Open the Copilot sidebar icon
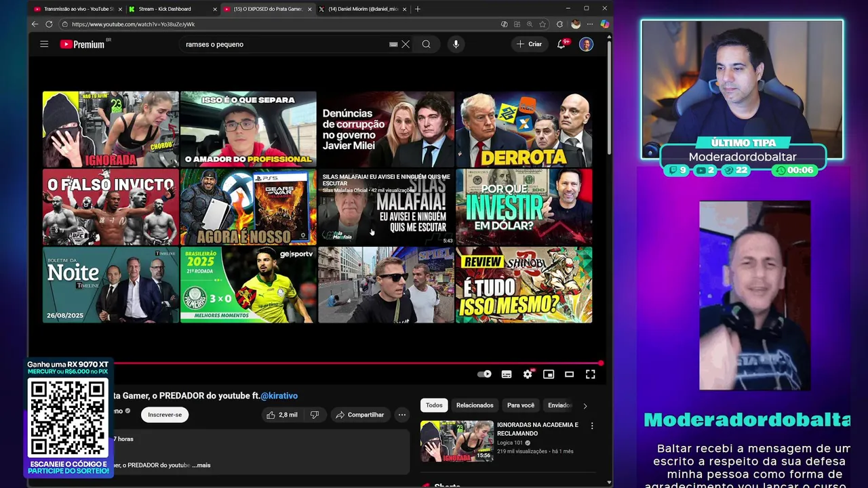This screenshot has height=488, width=868. tap(604, 24)
